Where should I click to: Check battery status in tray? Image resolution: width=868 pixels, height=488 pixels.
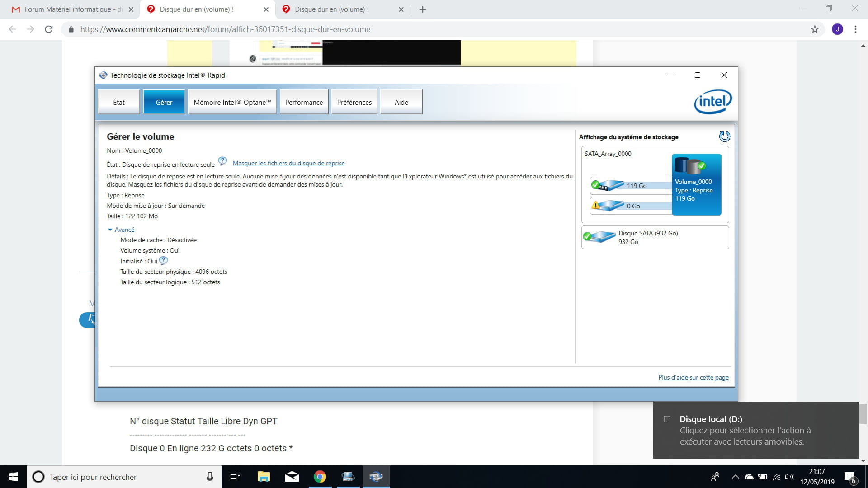762,477
